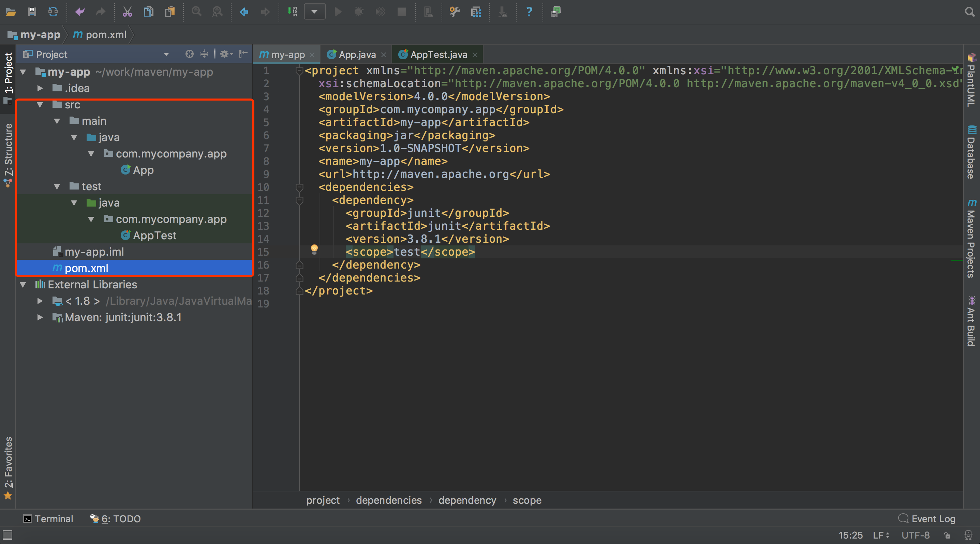Screen dimensions: 980x544
Task: Click the Find magnifier toolbar icon
Action: pos(196,12)
